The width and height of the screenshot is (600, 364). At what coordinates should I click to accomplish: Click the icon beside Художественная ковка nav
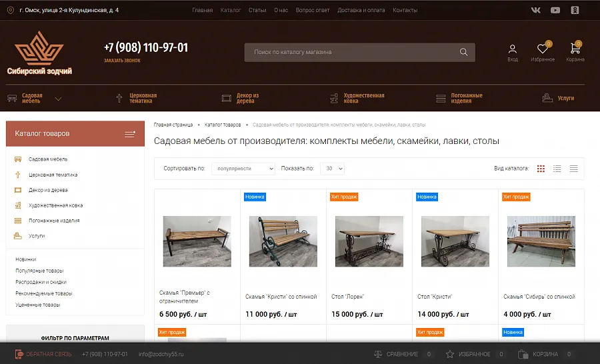[x=334, y=99]
